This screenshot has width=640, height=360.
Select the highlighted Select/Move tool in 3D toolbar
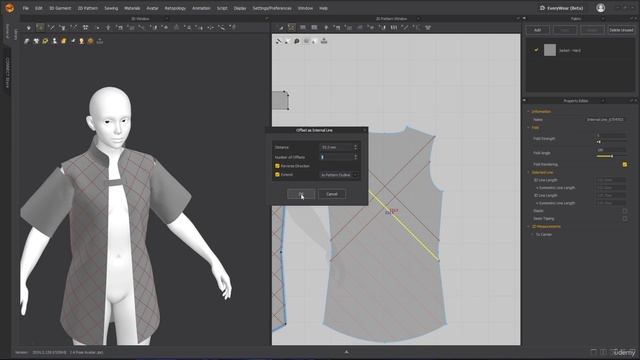[x=40, y=28]
